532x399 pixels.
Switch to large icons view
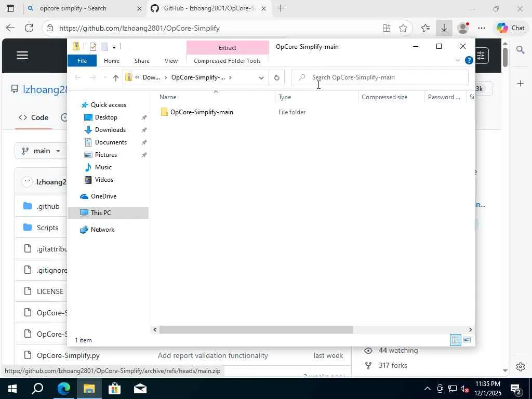pos(467,340)
